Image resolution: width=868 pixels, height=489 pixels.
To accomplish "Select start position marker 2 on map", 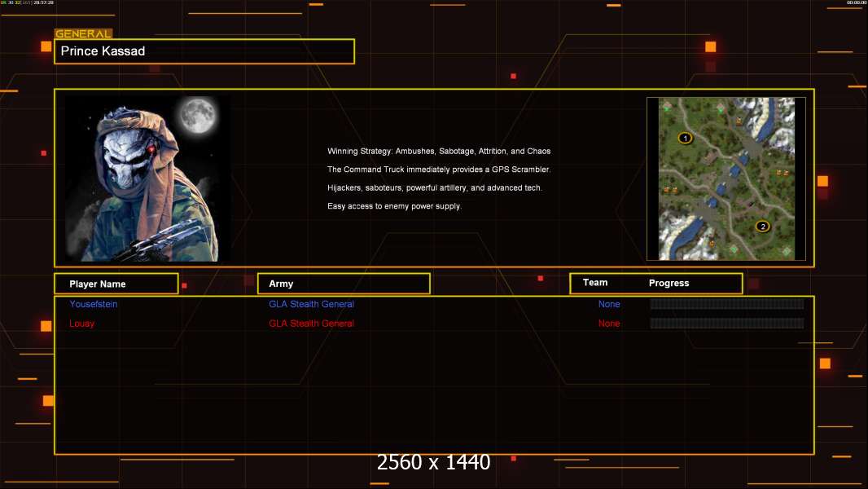I will [x=762, y=226].
